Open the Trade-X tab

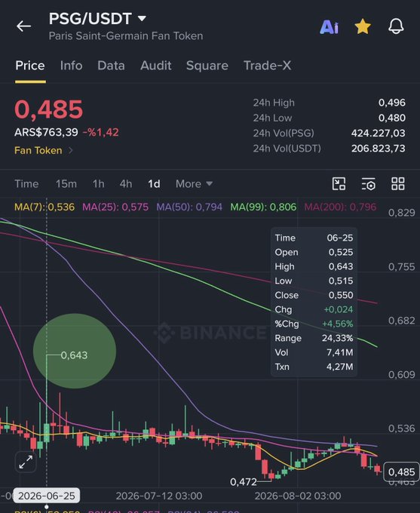coord(267,66)
